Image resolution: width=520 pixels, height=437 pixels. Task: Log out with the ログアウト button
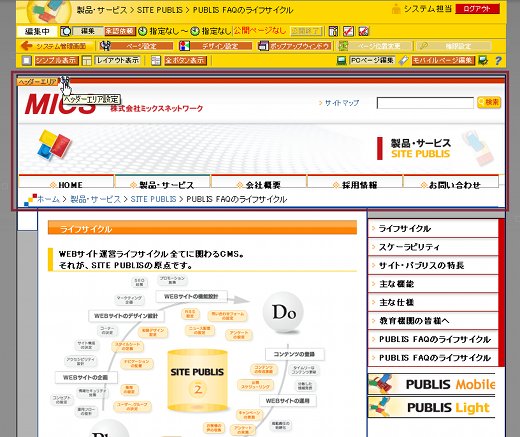coord(477,9)
